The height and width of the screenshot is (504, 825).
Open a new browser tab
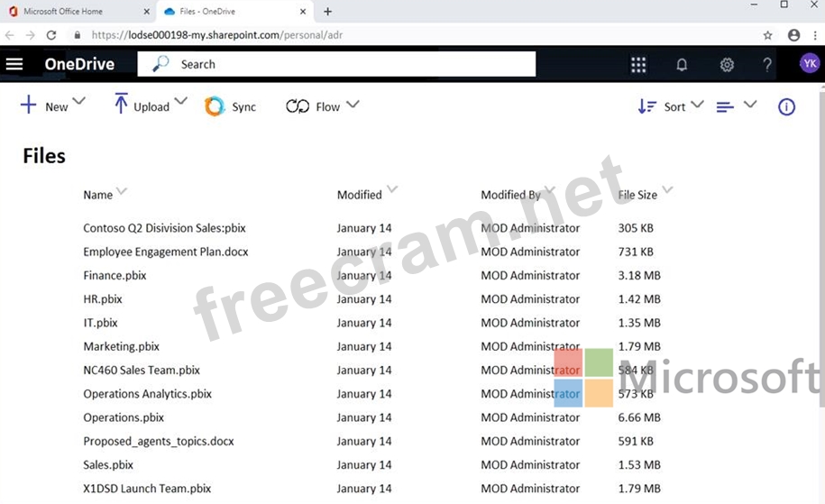[x=327, y=11]
